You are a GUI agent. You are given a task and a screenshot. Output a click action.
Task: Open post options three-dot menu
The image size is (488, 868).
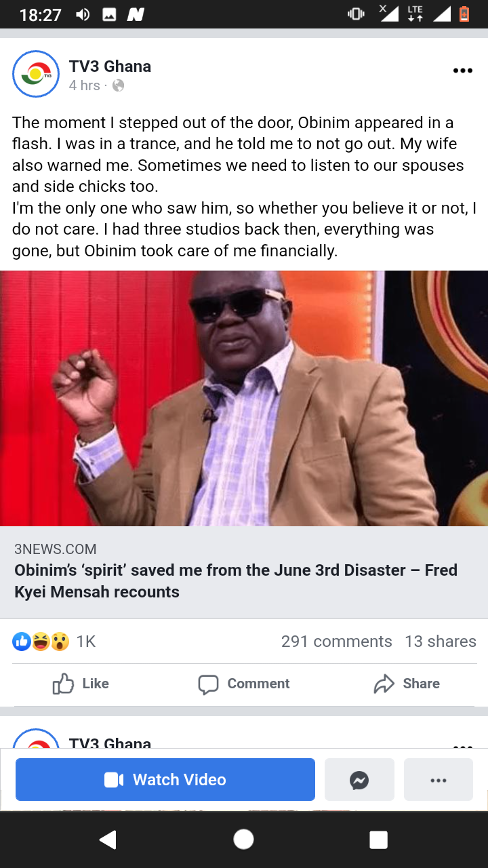click(462, 71)
